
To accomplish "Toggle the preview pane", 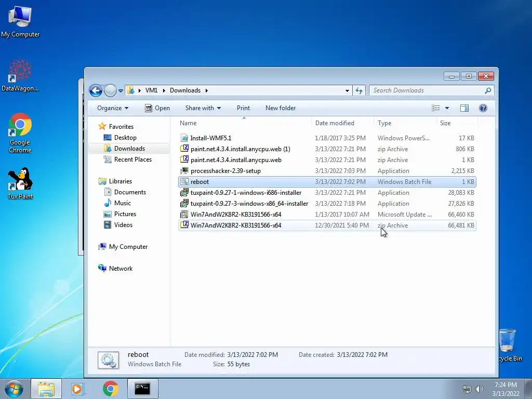I will [464, 108].
